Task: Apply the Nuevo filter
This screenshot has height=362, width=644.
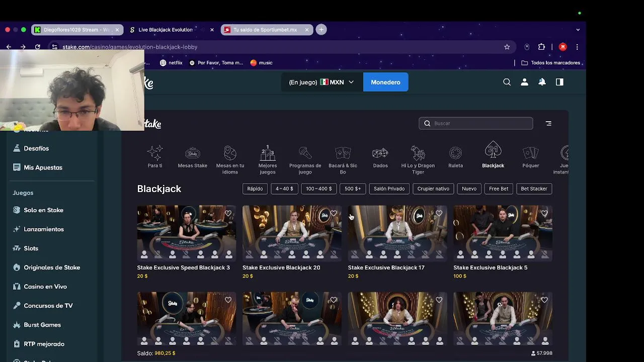Action: pyautogui.click(x=469, y=189)
